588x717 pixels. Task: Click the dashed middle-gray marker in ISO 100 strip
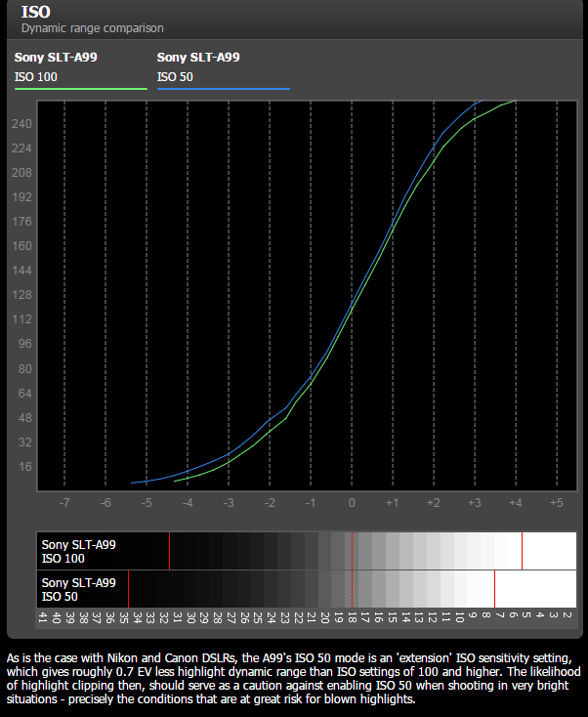click(x=352, y=551)
